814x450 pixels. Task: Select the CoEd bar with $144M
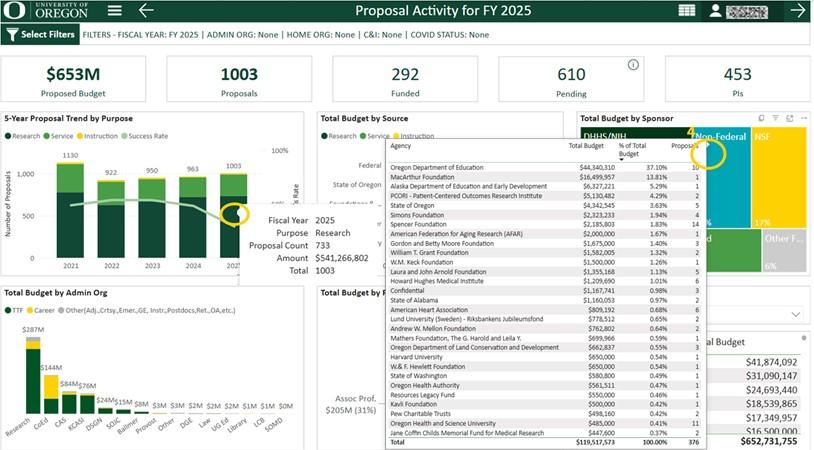tap(51, 394)
